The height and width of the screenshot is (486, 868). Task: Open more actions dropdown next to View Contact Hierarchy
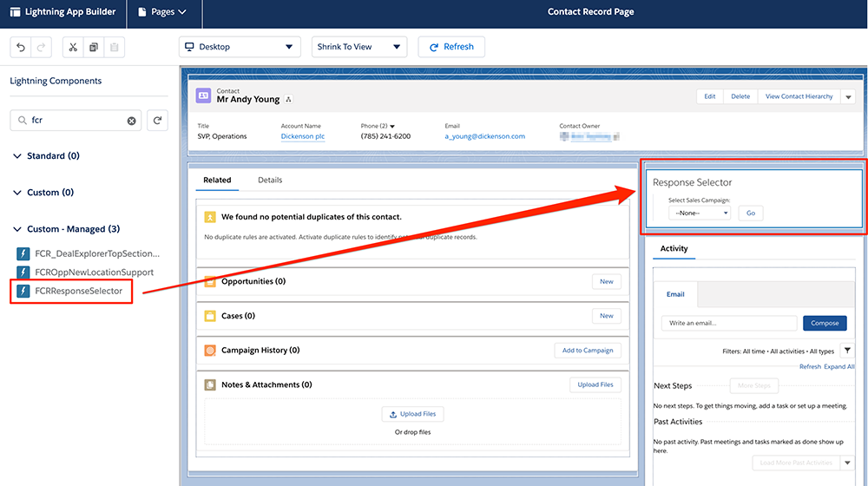tap(848, 97)
